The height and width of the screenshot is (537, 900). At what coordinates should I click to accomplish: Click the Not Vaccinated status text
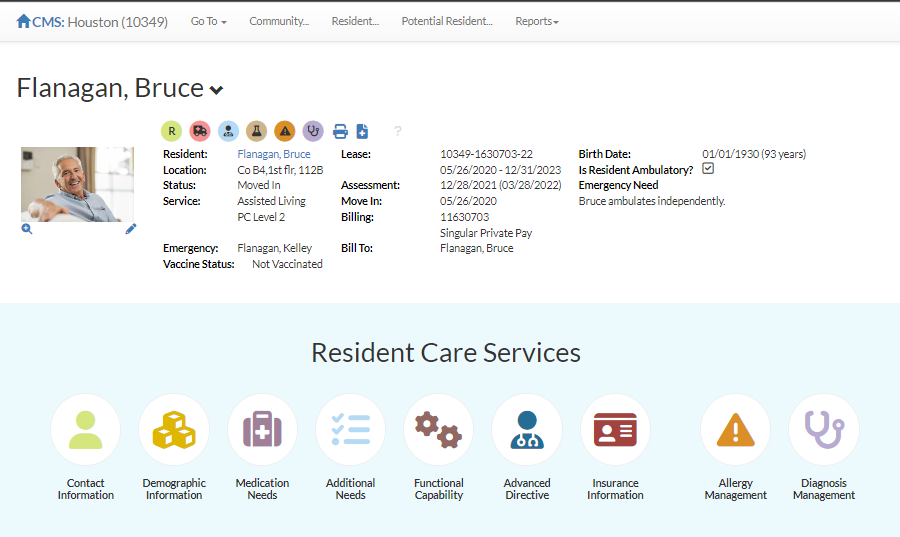[288, 264]
